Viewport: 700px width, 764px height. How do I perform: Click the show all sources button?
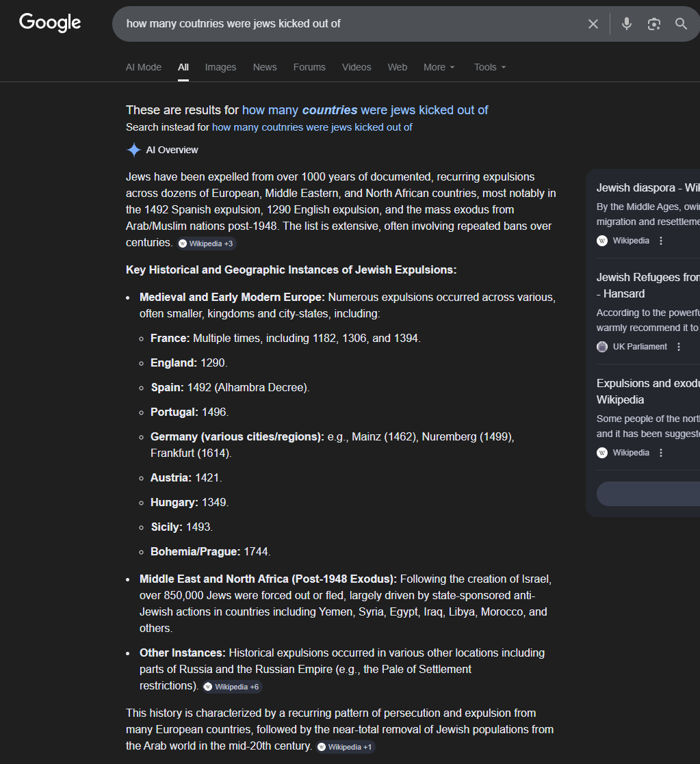click(x=648, y=494)
